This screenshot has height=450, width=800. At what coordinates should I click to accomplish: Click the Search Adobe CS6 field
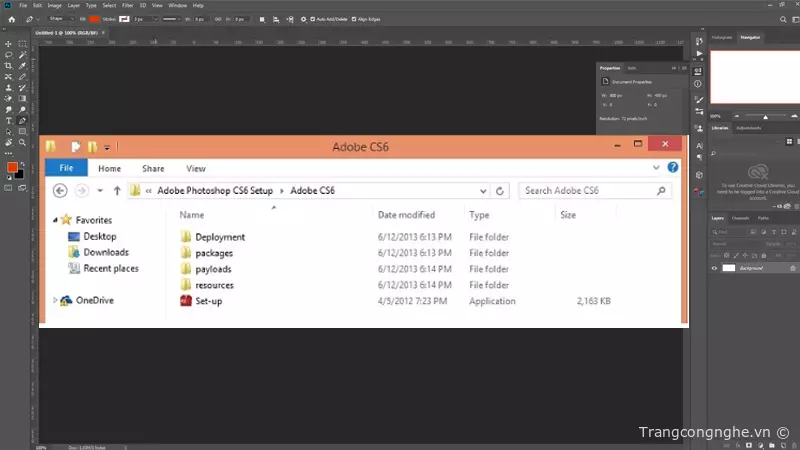tap(588, 190)
